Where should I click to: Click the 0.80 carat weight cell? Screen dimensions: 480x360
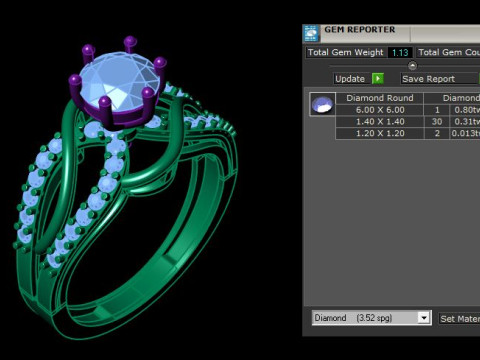click(x=465, y=110)
